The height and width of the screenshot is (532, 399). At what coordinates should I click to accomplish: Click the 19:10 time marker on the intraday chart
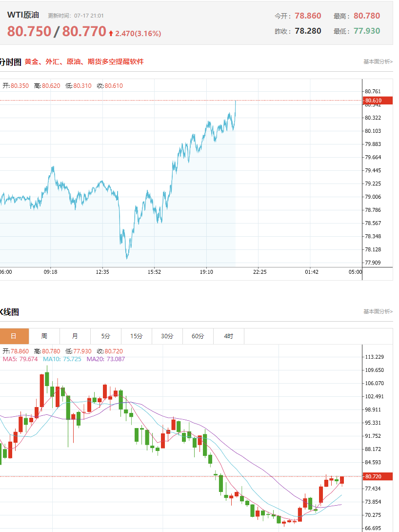point(206,272)
